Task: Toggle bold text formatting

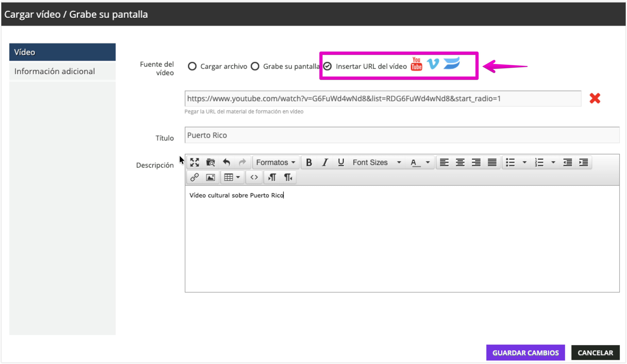Action: coord(309,162)
